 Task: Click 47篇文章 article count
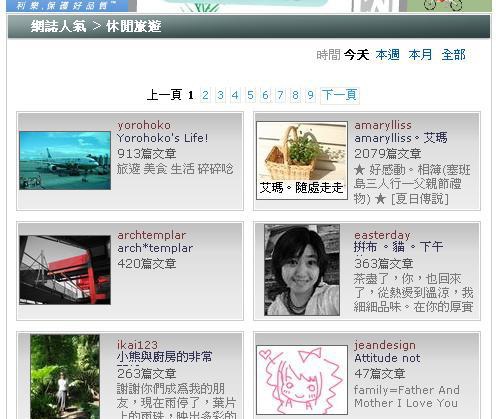(380, 374)
